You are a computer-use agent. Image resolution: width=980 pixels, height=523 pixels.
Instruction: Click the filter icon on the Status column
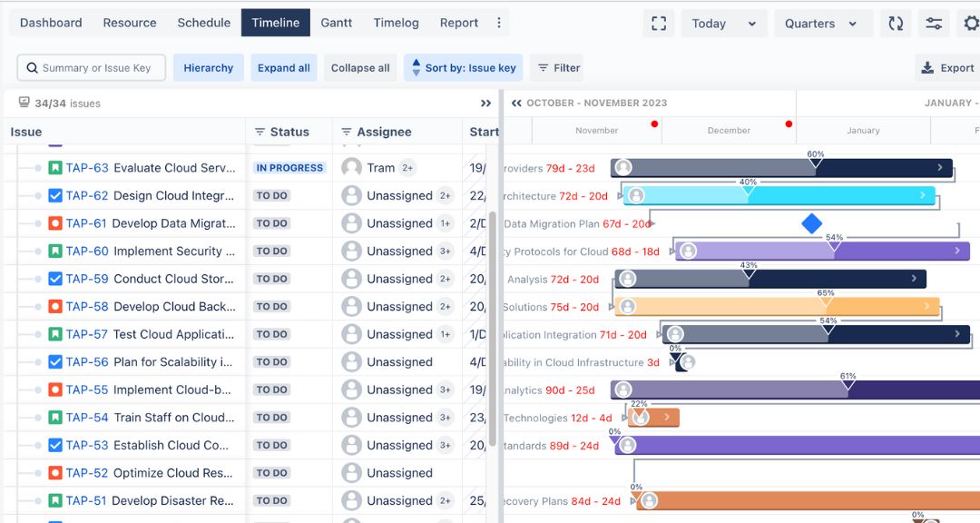tap(262, 131)
